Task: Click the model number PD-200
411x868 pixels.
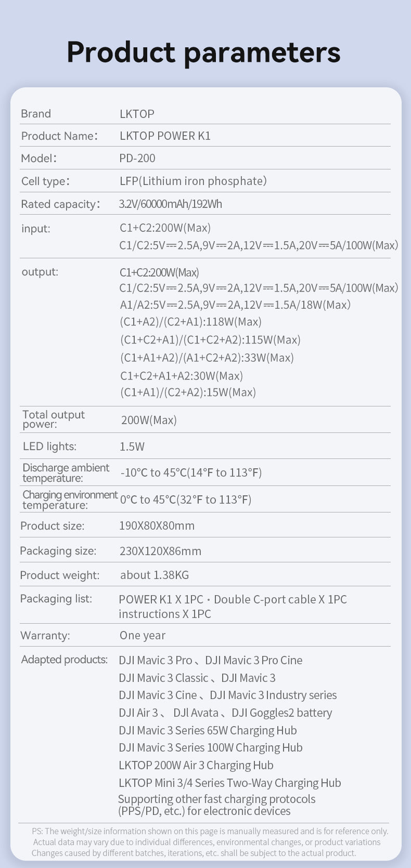Action: click(x=137, y=159)
